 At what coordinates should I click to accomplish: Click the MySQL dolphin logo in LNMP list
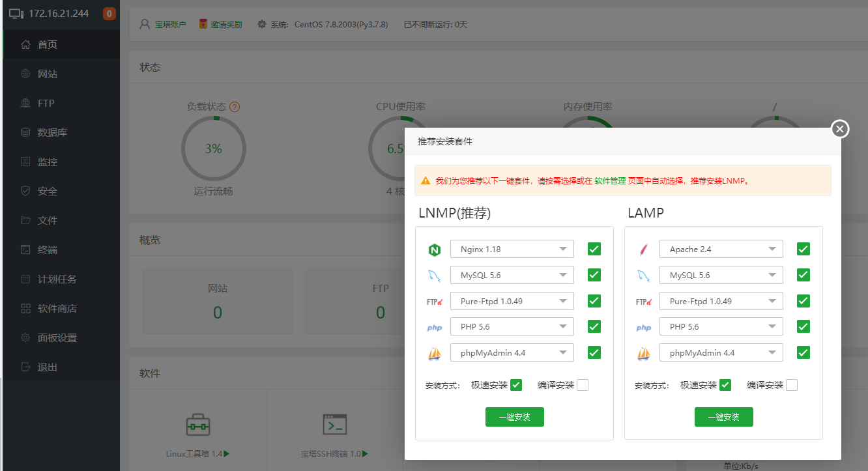(435, 276)
